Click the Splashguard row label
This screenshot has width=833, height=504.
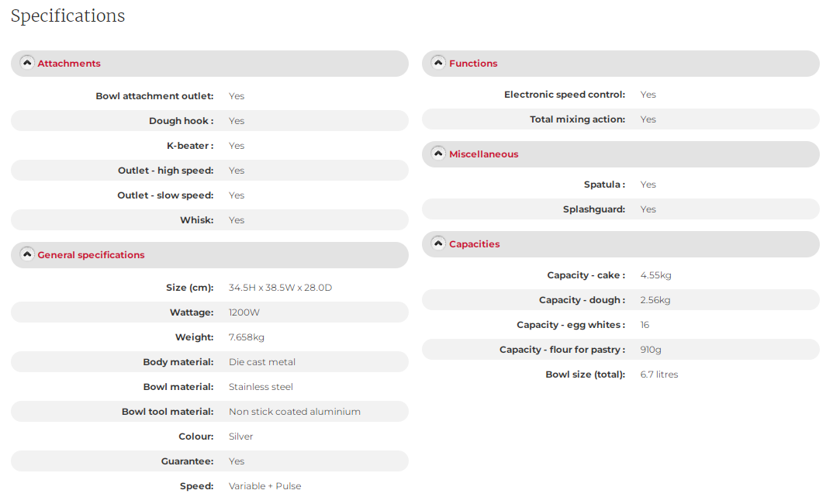click(593, 209)
